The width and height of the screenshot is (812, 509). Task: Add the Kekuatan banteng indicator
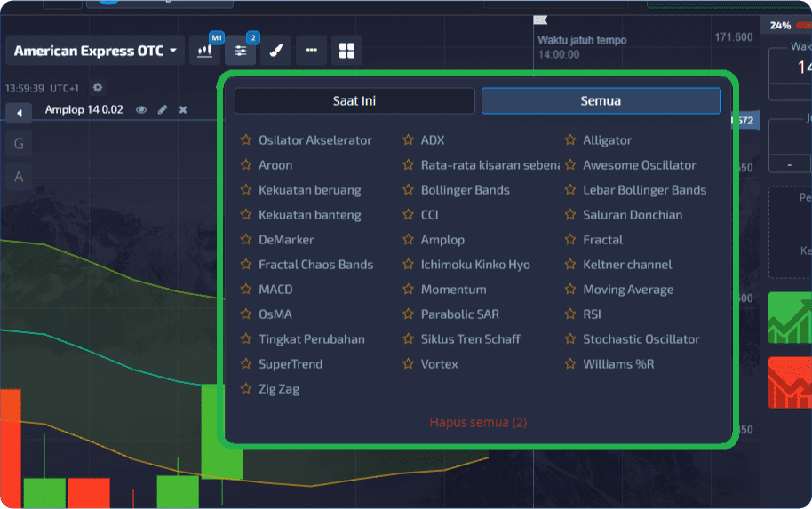(310, 215)
